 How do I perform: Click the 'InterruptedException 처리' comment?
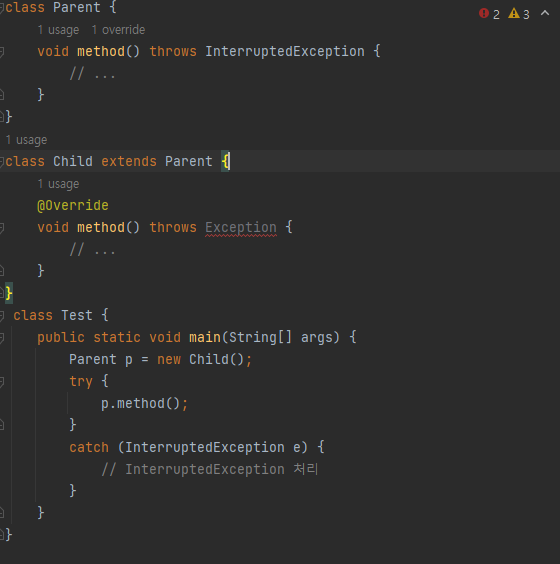pyautogui.click(x=210, y=469)
